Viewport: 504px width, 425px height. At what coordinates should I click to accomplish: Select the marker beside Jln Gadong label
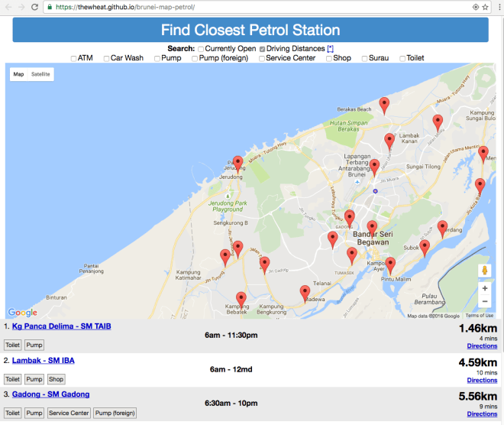click(264, 266)
